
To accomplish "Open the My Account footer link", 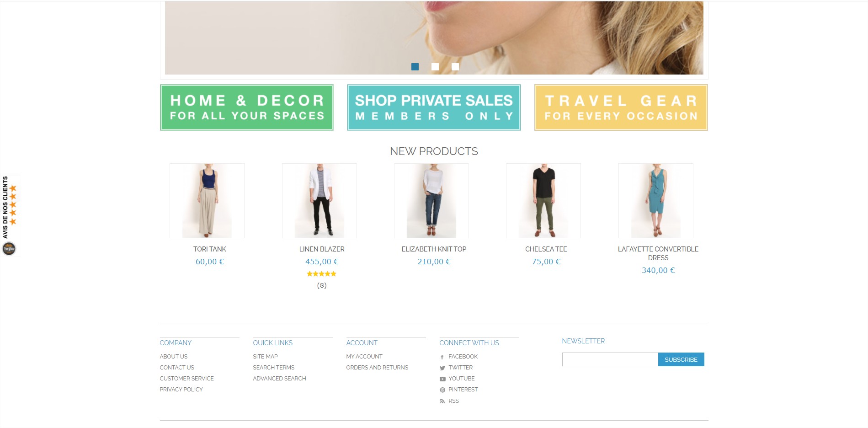I will (364, 357).
